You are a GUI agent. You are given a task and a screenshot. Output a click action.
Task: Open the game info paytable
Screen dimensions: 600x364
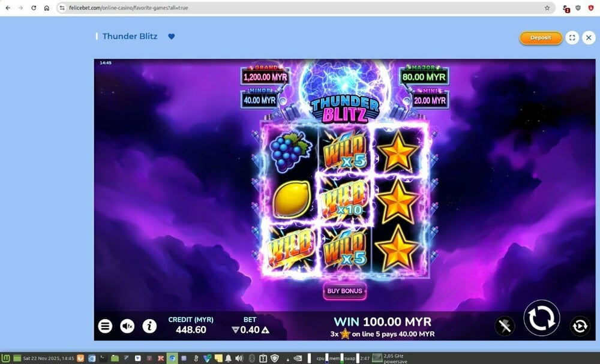(149, 326)
